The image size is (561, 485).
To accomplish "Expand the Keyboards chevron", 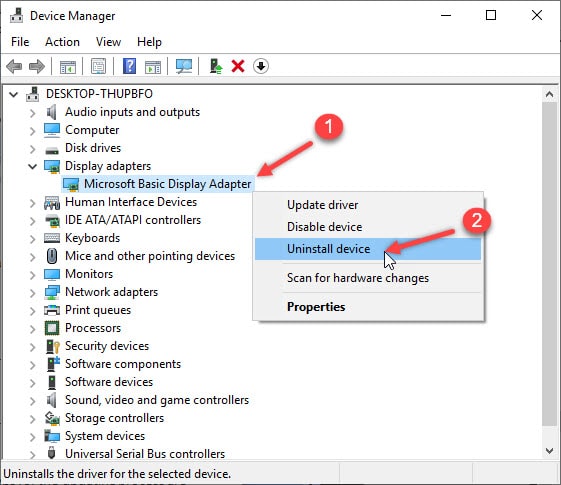I will coord(33,239).
